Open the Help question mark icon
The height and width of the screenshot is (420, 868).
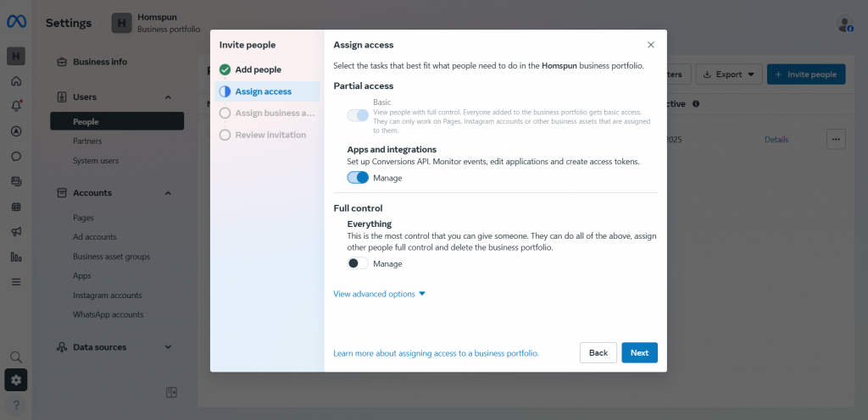[16, 405]
